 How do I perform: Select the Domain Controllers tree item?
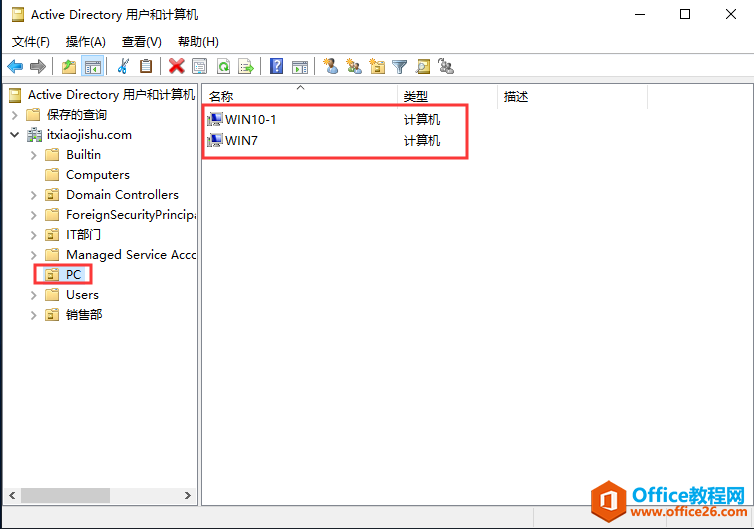click(122, 195)
